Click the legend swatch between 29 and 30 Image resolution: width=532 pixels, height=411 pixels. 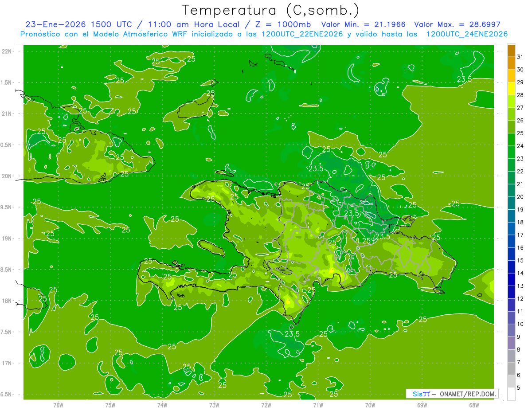pyautogui.click(x=511, y=76)
